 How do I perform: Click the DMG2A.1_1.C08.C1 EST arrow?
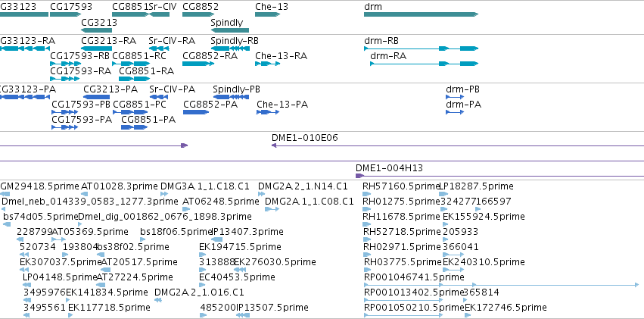tap(272, 209)
